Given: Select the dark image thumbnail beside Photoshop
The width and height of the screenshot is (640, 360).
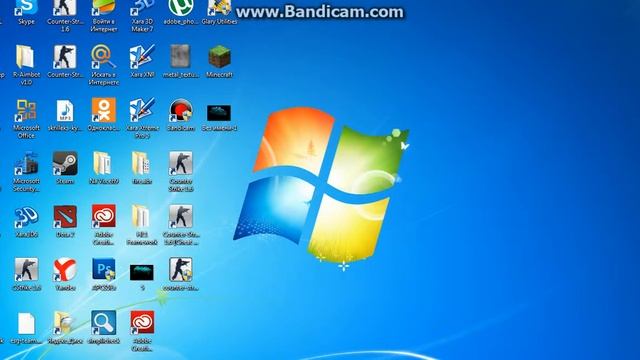Looking at the screenshot, I should pos(142,277).
